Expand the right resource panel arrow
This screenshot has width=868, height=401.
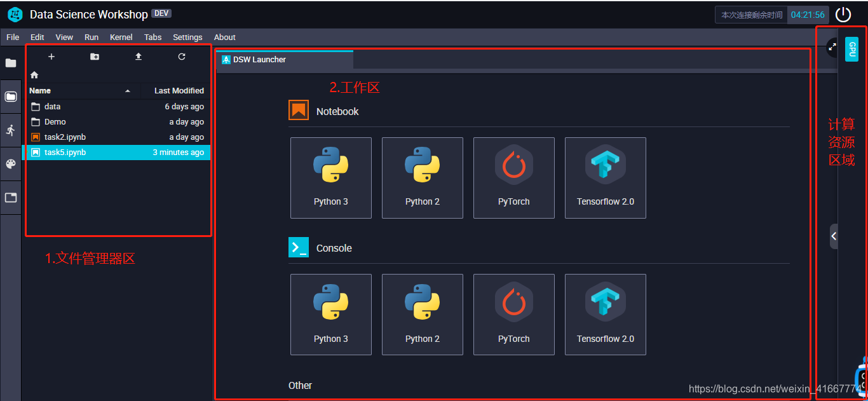pyautogui.click(x=834, y=236)
